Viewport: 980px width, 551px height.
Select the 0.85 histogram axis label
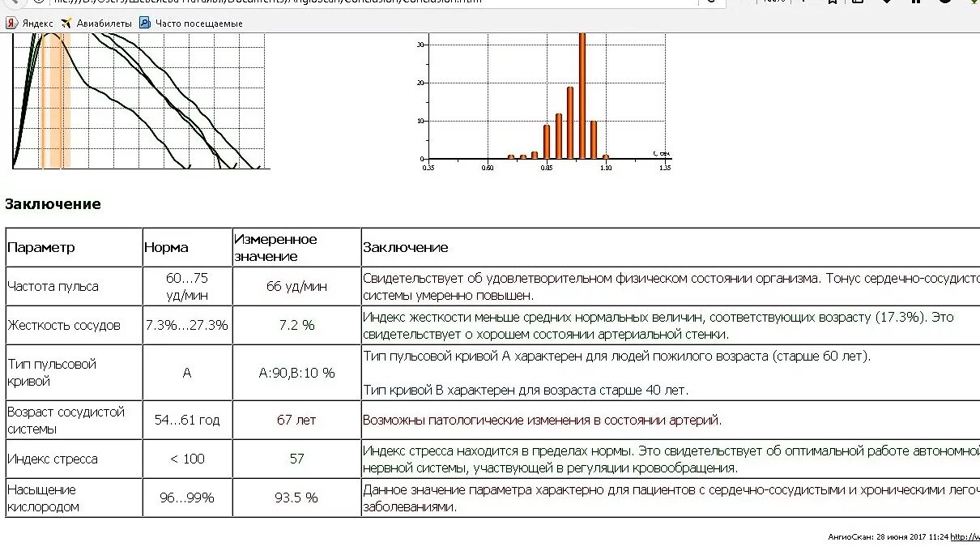click(546, 168)
